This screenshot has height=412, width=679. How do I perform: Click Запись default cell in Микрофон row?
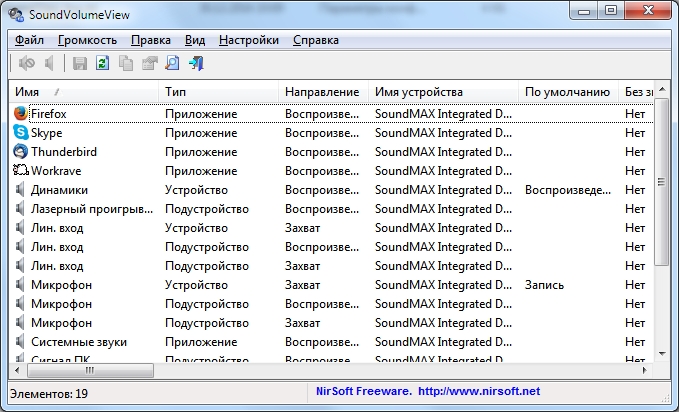point(544,285)
